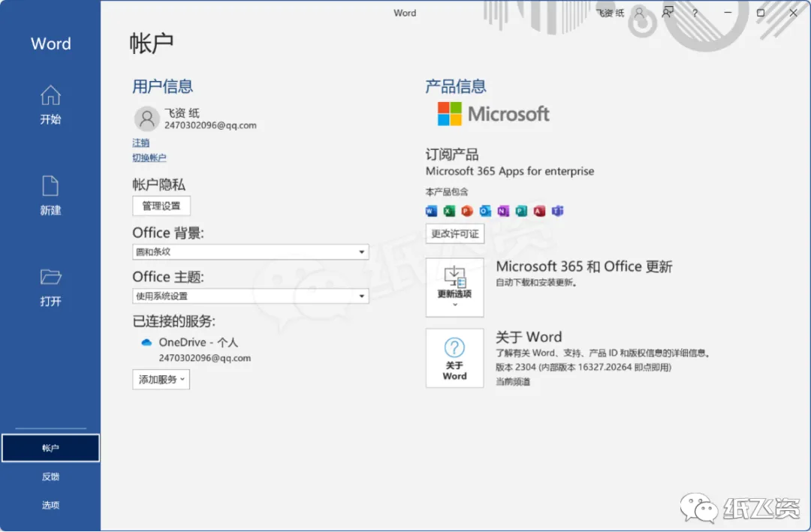Click the OneDrive cloud icon

click(x=146, y=342)
